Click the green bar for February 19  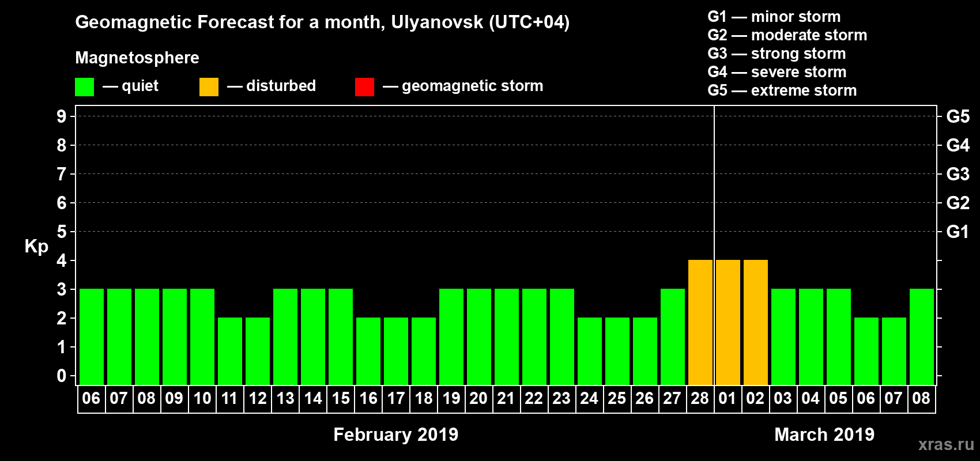tap(451, 337)
